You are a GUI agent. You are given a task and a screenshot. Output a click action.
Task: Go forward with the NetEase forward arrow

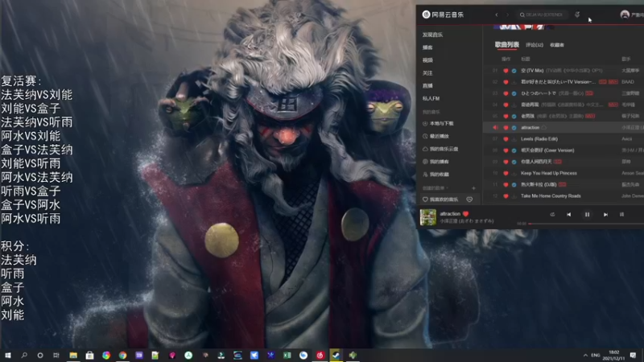[507, 14]
